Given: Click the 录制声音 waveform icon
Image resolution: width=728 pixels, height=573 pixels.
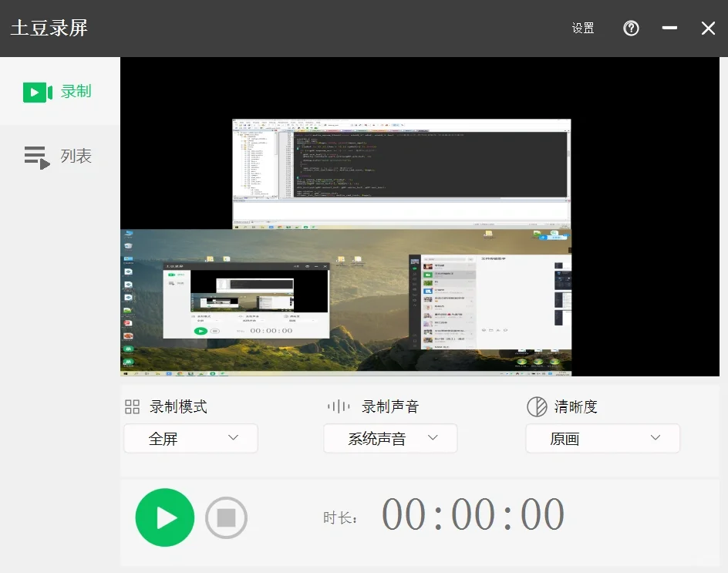Looking at the screenshot, I should pos(339,406).
